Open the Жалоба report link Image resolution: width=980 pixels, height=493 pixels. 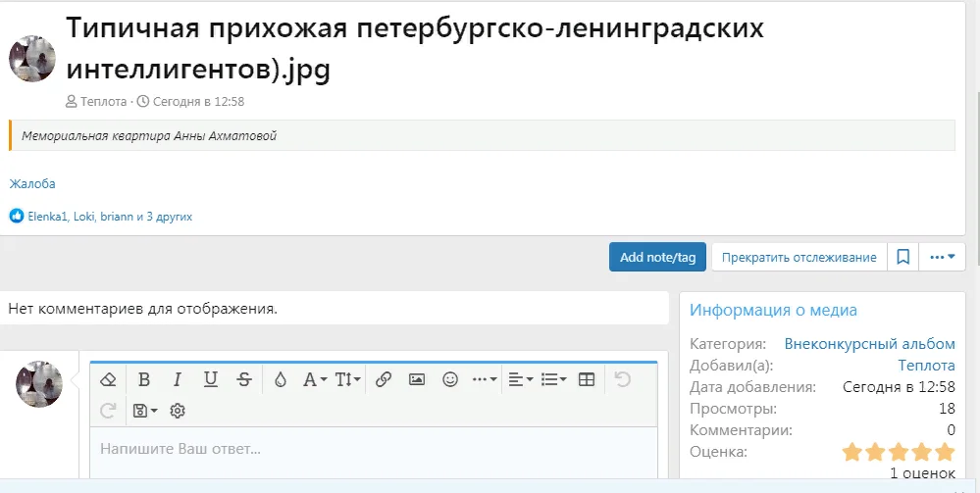coord(32,183)
